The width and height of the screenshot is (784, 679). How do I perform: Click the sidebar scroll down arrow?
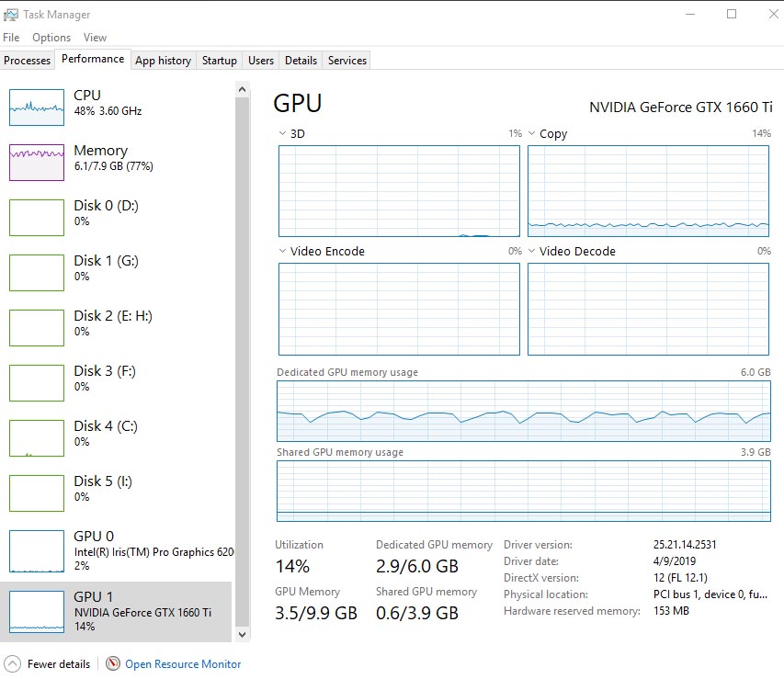click(x=242, y=635)
